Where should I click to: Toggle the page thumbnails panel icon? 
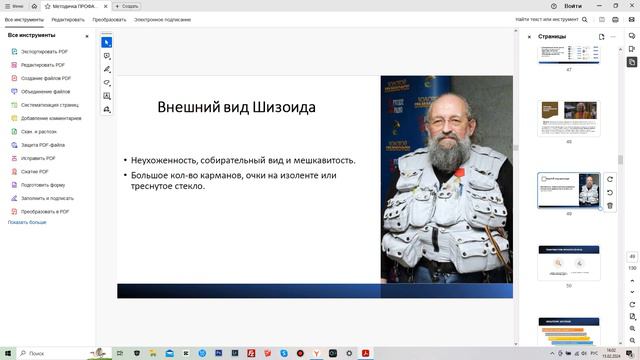pos(632,62)
